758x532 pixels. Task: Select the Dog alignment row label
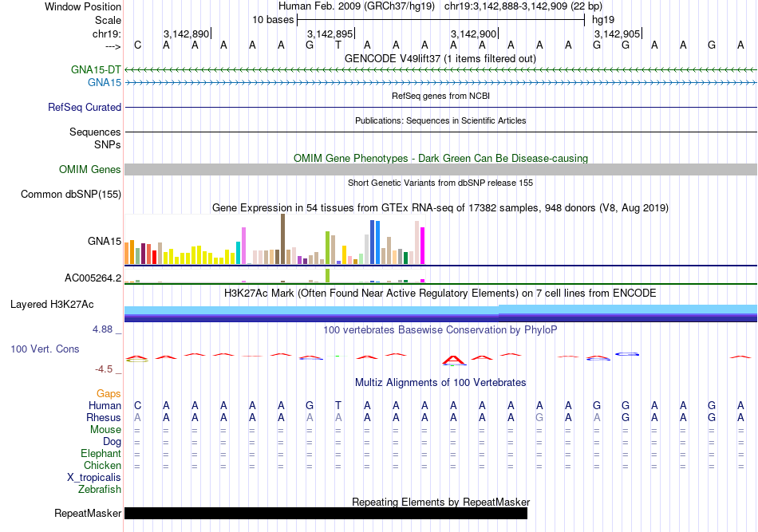112,442
